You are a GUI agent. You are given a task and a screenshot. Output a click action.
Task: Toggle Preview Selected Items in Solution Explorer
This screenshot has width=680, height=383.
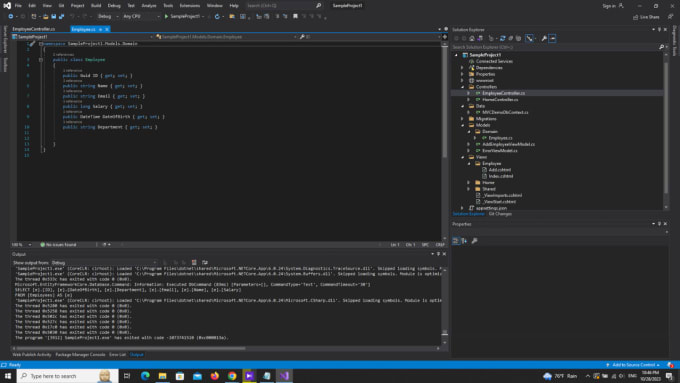click(552, 39)
